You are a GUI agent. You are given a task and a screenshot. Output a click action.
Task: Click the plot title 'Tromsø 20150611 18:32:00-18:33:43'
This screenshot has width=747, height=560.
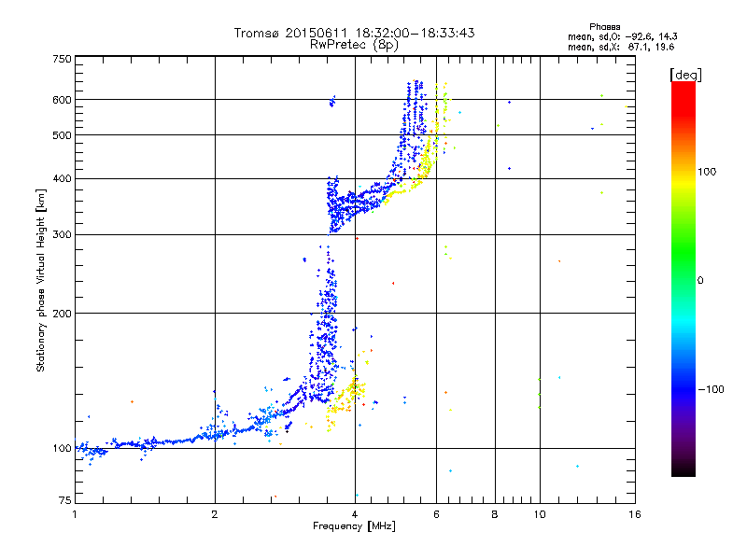(354, 33)
